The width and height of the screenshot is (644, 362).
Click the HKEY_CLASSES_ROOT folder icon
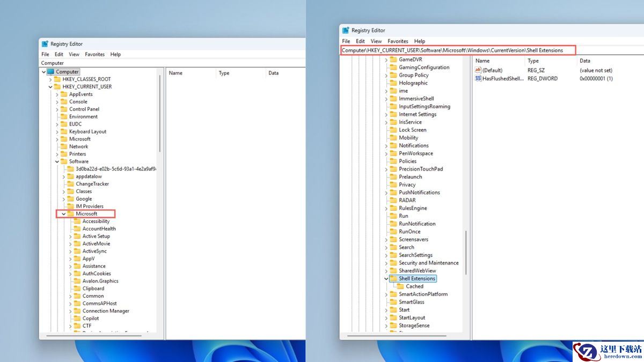57,79
